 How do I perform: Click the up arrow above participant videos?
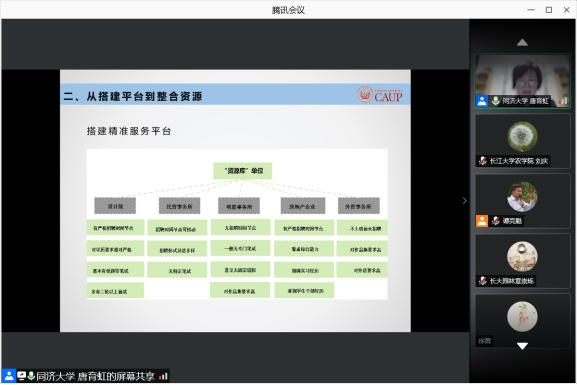(522, 43)
